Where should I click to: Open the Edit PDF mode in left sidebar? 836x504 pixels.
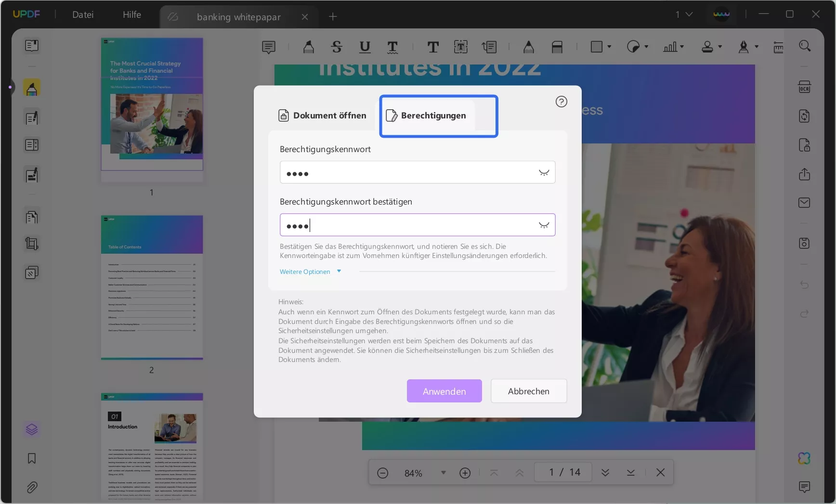pyautogui.click(x=32, y=118)
